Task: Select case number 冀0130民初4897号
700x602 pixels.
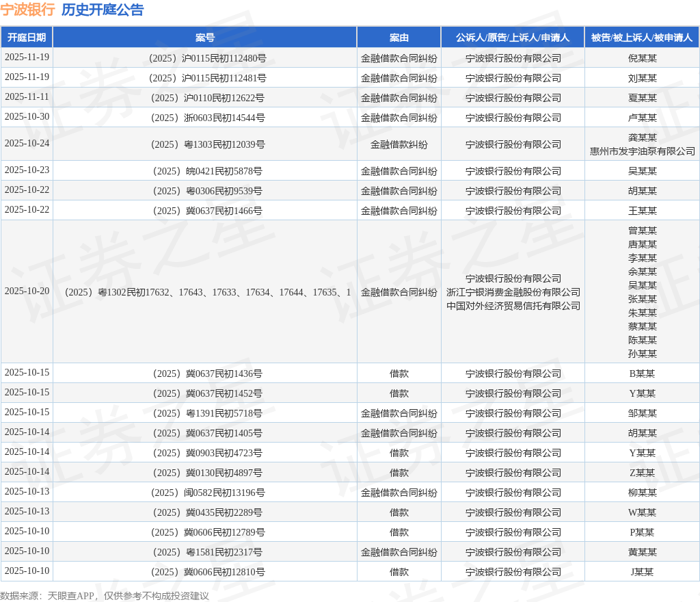Action: point(208,473)
